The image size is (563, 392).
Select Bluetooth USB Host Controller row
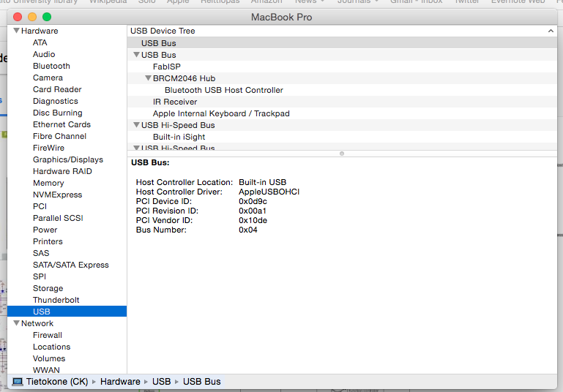coord(342,90)
